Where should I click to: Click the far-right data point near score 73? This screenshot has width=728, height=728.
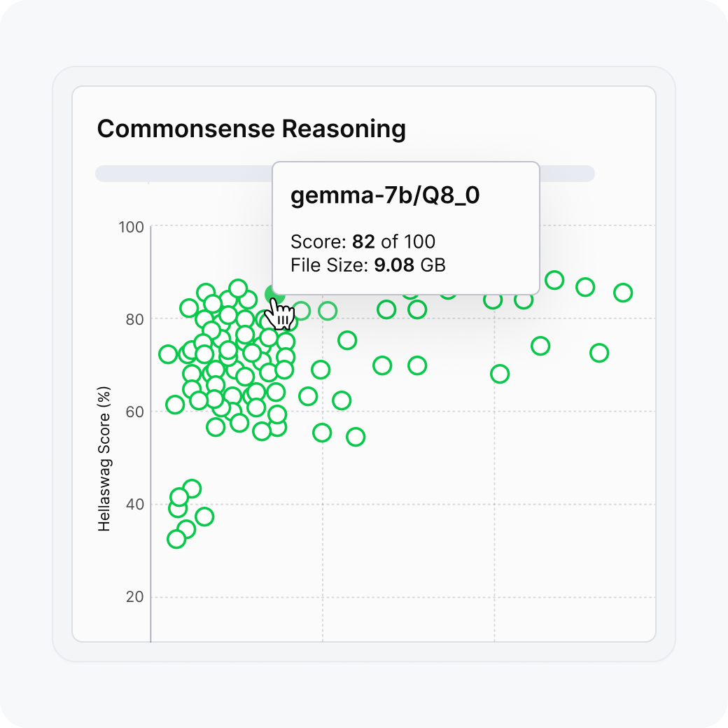pos(599,353)
